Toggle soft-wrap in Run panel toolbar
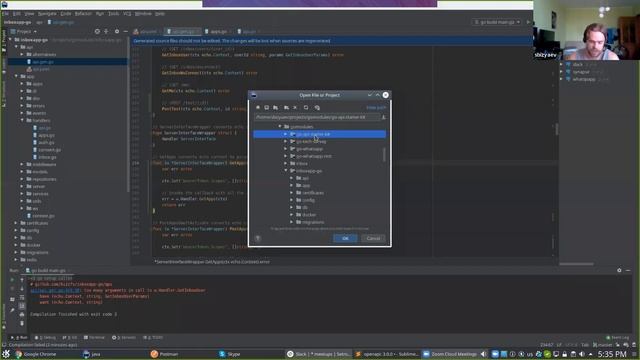This screenshot has width=640, height=360. pyautogui.click(x=22, y=298)
